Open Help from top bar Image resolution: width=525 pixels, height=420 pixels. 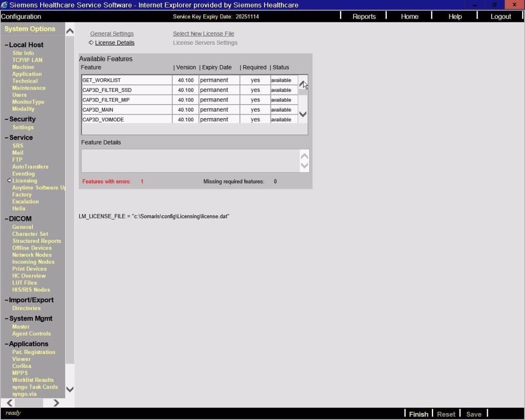tap(455, 17)
